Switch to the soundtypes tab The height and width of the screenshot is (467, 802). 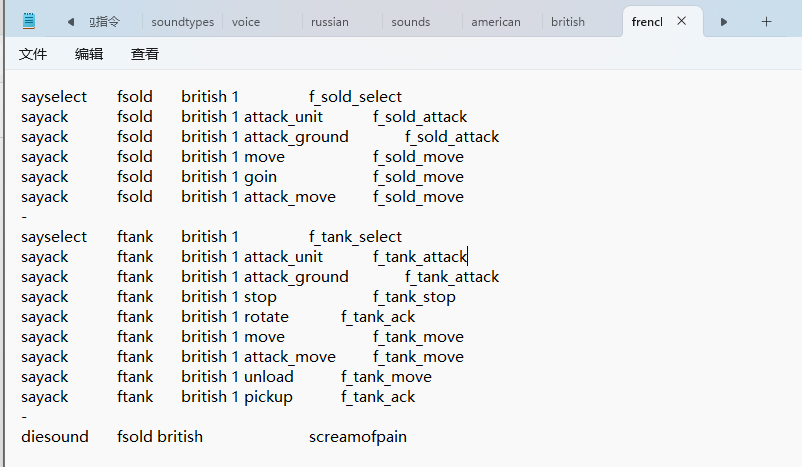(182, 22)
